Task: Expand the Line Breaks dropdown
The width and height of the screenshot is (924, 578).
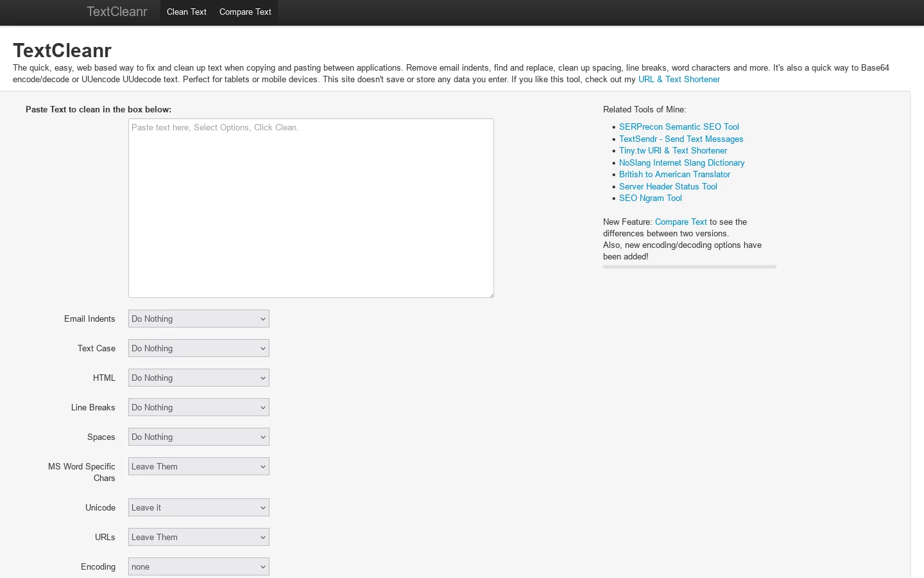Action: point(199,407)
